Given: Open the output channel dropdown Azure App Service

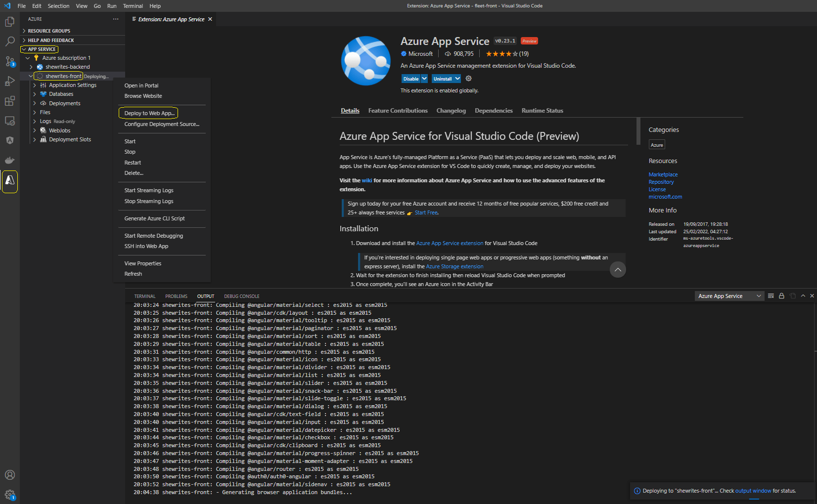Looking at the screenshot, I should 729,296.
